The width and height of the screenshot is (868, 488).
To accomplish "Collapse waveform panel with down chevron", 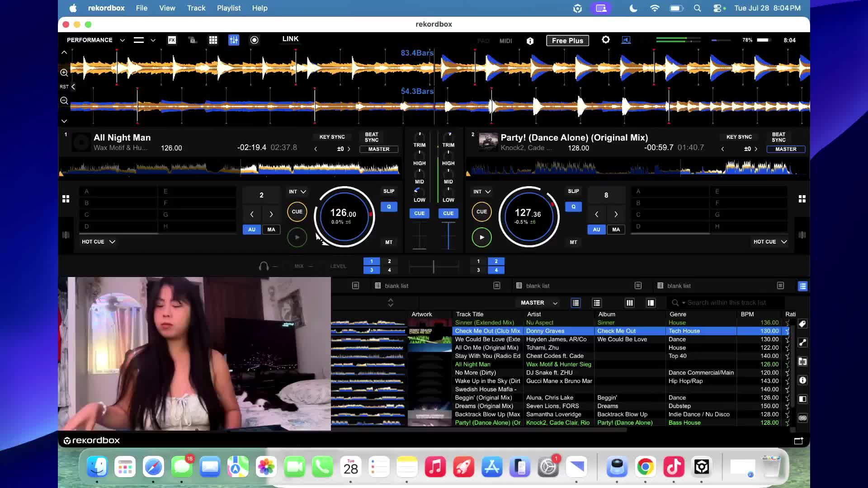I will point(64,121).
